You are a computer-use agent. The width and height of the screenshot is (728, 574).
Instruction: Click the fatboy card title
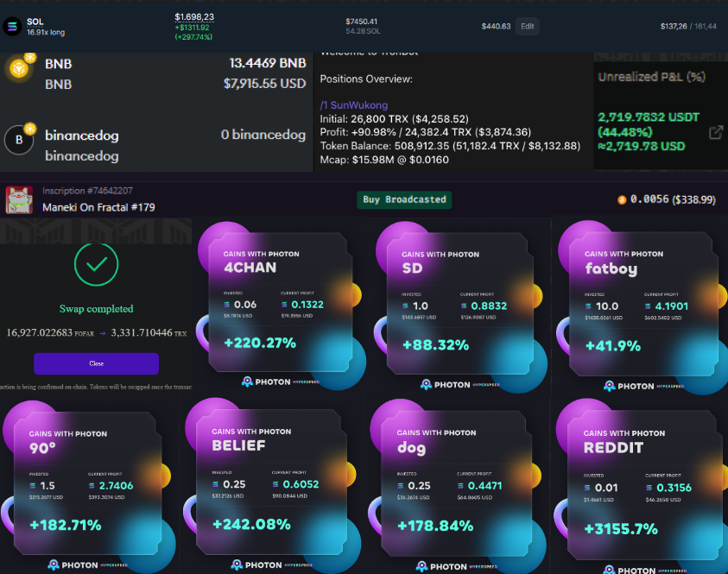point(611,268)
